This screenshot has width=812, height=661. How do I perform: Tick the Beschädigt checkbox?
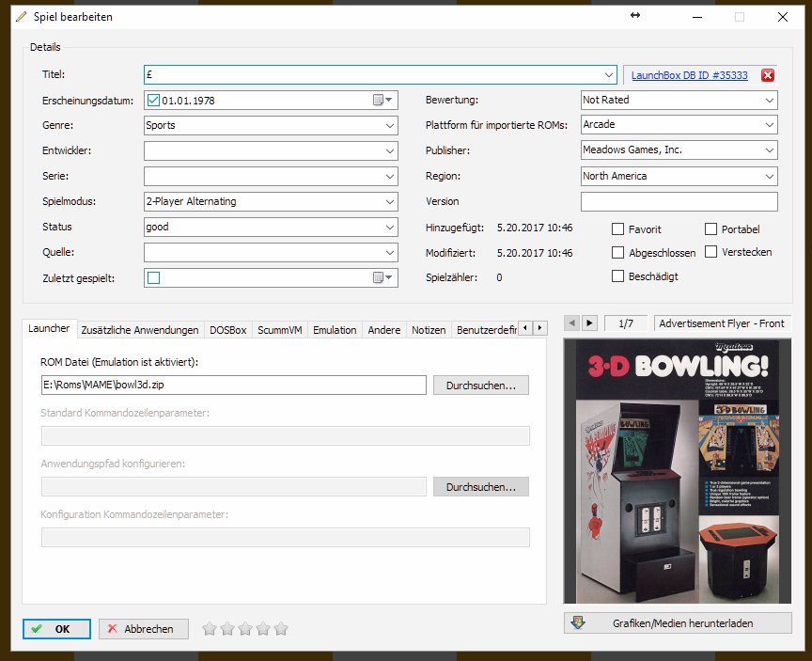tap(617, 276)
